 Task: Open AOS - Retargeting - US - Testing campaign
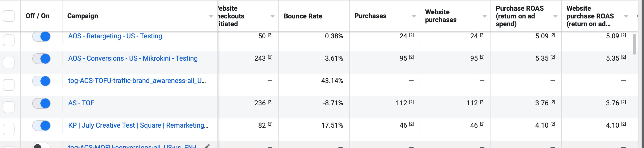pos(115,36)
